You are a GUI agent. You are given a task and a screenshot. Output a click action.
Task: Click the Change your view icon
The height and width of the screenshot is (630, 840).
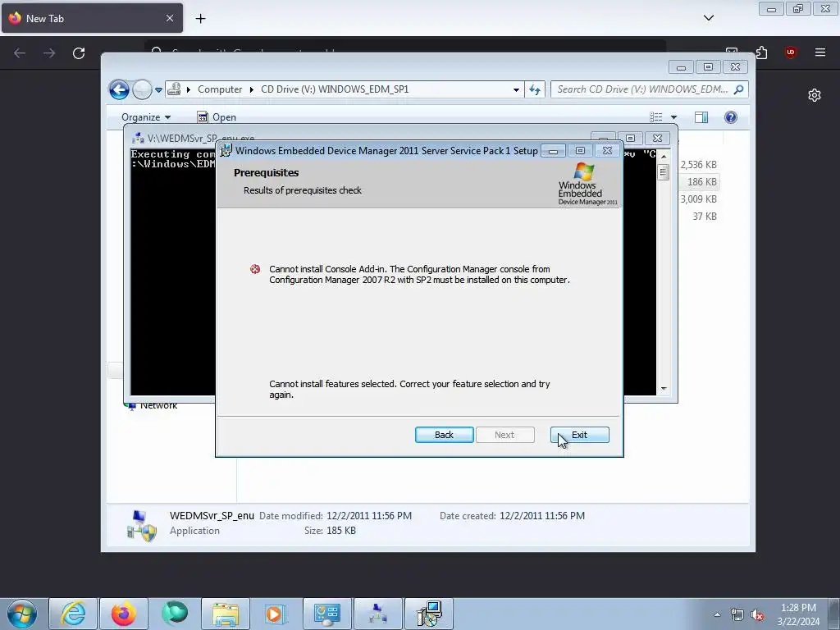(655, 117)
